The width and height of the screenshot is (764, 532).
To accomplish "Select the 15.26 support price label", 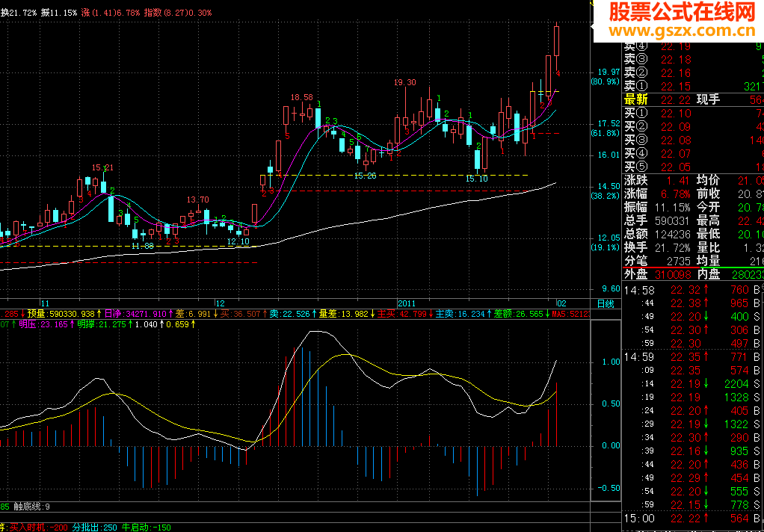I will (x=366, y=176).
